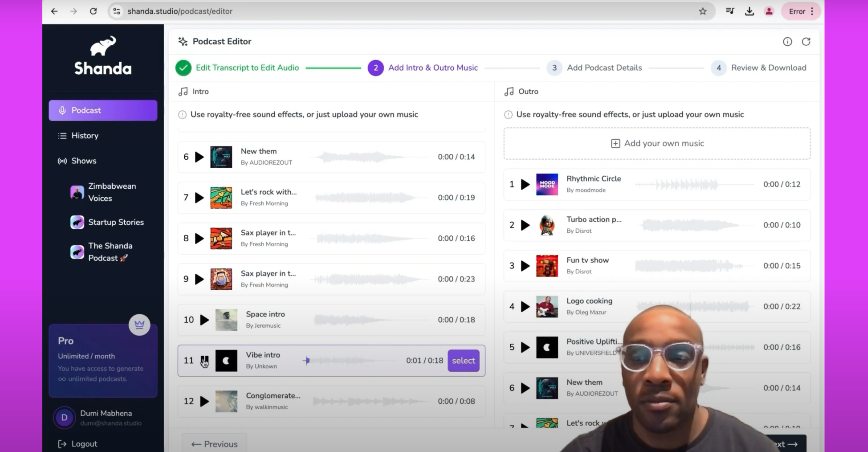Play intro track 8 Sax player
Screen dimensions: 868x452
[x=199, y=238]
